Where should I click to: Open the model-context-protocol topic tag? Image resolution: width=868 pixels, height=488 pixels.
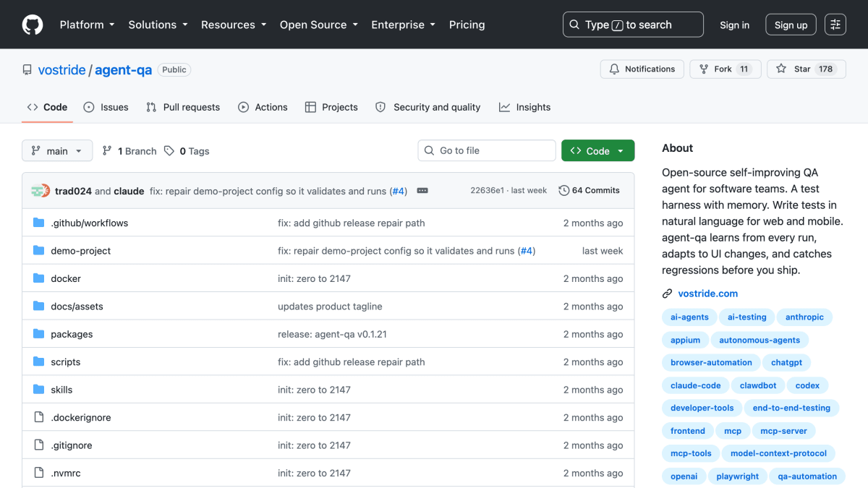click(778, 453)
